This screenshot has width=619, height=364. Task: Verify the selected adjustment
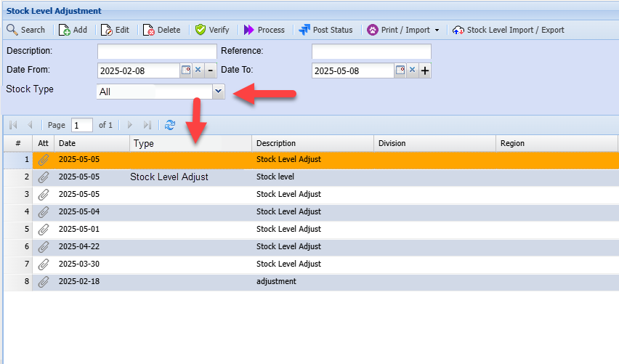[x=212, y=30]
